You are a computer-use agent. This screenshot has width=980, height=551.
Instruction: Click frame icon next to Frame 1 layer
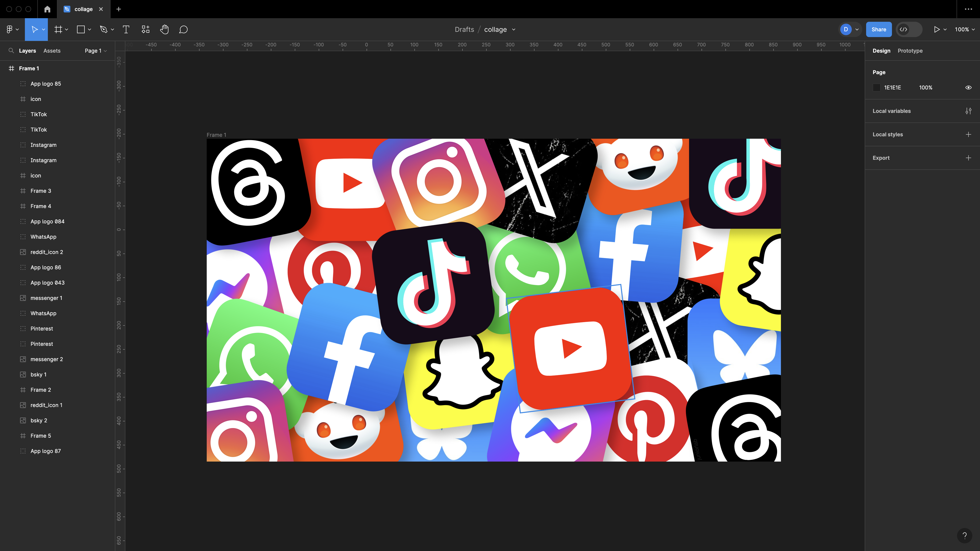pos(11,68)
